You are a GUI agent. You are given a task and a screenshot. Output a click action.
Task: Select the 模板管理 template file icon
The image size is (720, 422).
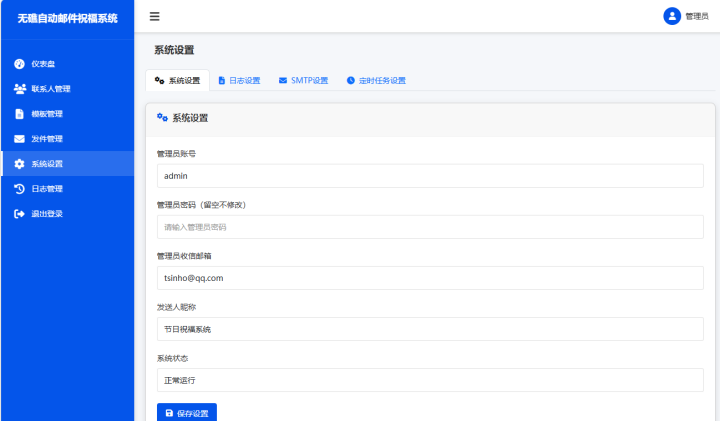(19, 114)
